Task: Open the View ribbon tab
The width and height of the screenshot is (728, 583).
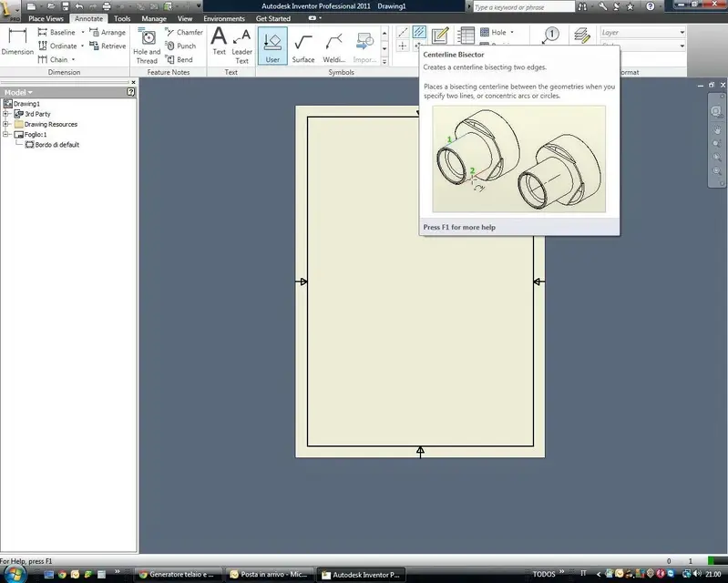Action: [185, 18]
